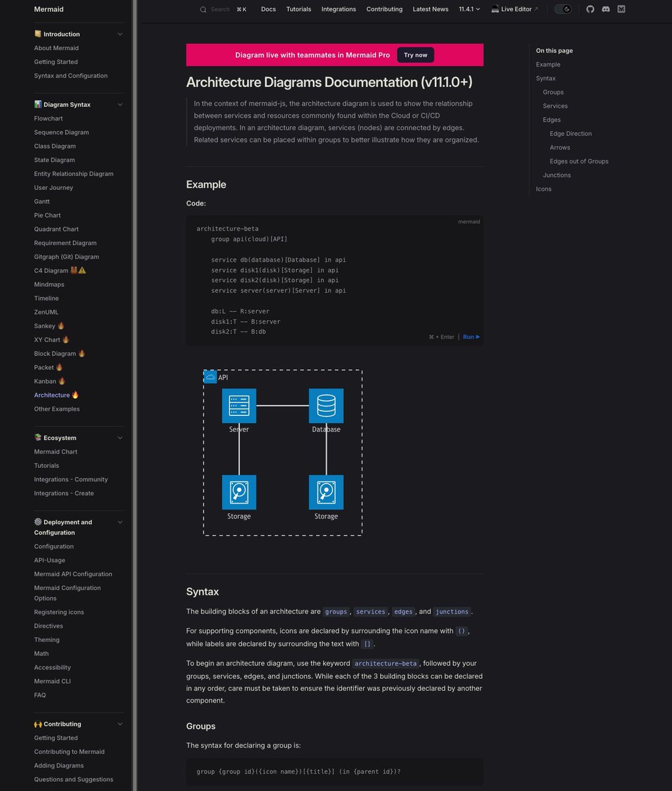Screen dimensions: 672x791
Task: Open the Tutorials nav item
Action: [298, 9]
